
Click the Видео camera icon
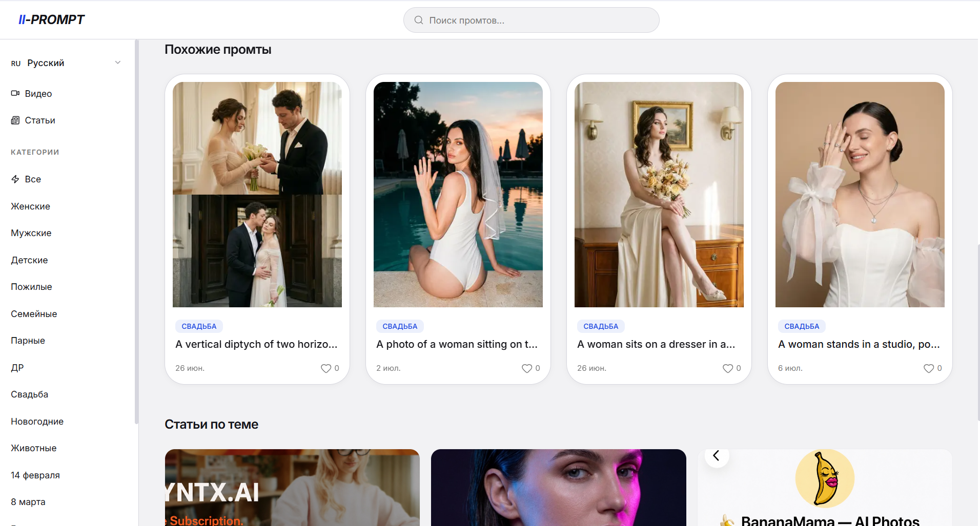click(x=15, y=93)
